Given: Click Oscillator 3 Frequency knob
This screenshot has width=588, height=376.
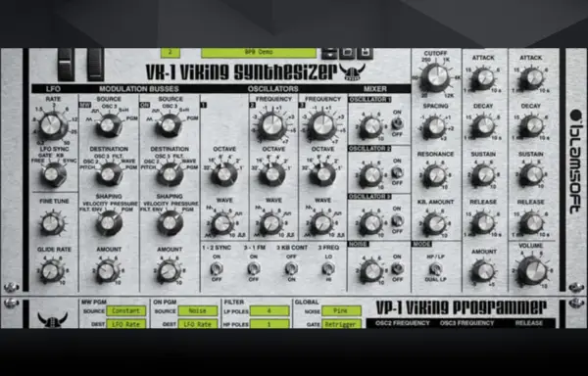Looking at the screenshot, I should 322,125.
